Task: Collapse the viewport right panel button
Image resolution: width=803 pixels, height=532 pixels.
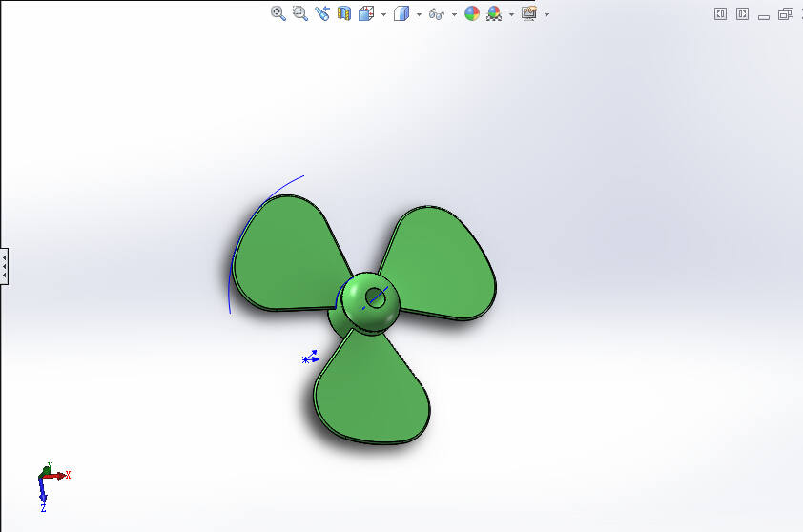Action: (742, 14)
